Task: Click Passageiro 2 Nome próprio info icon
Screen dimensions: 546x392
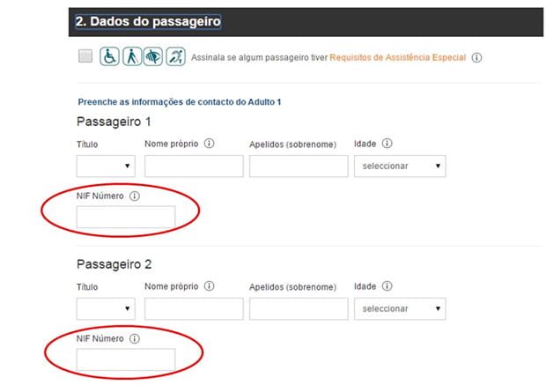Action: tap(210, 286)
